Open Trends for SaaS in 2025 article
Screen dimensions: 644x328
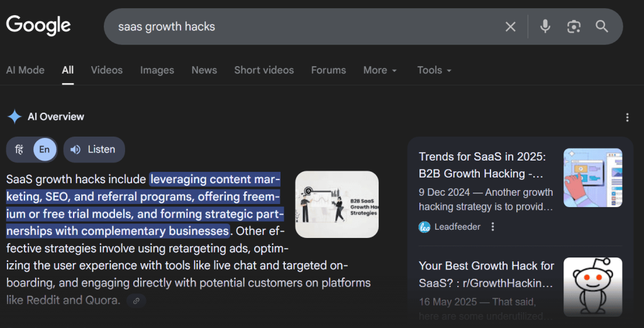click(x=482, y=165)
